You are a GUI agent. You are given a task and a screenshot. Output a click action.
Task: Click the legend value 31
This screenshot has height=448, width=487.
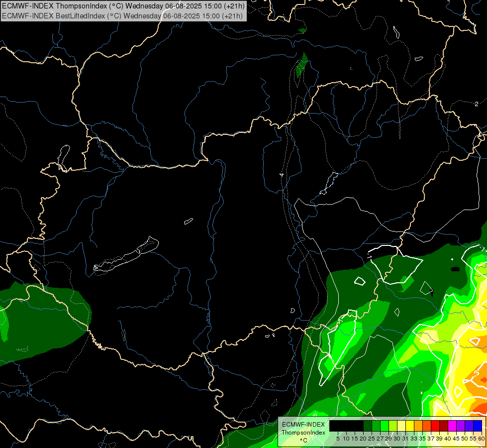pyautogui.click(x=405, y=439)
